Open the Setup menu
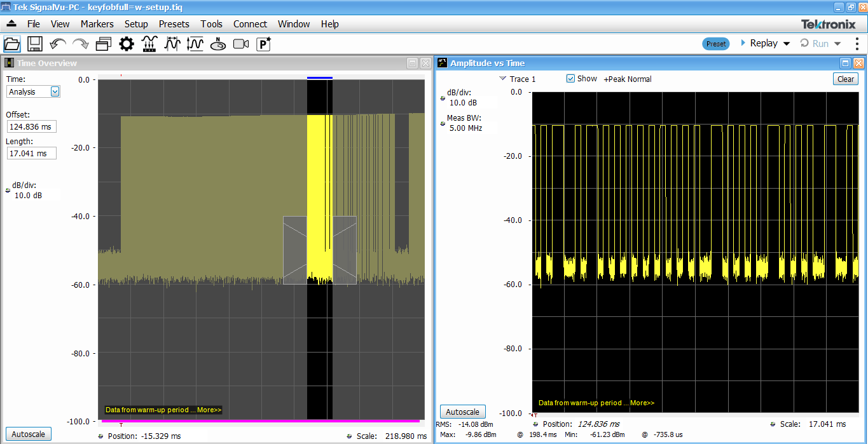This screenshot has width=868, height=444. (136, 24)
